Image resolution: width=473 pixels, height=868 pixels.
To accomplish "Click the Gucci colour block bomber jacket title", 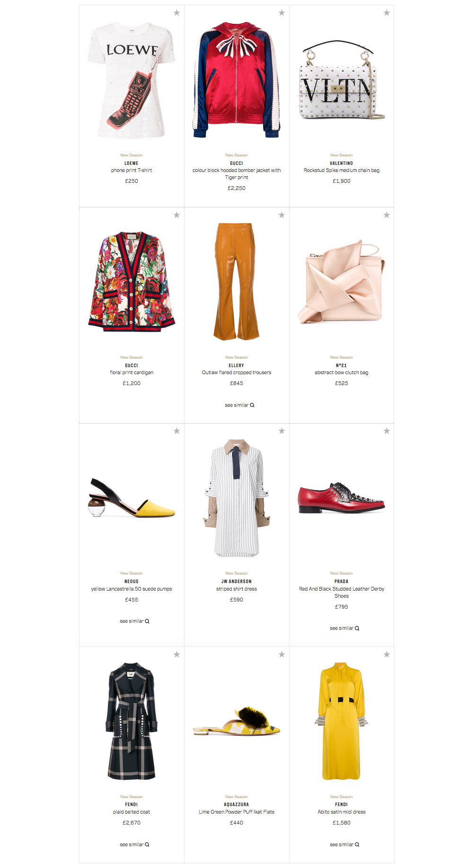I will click(236, 174).
